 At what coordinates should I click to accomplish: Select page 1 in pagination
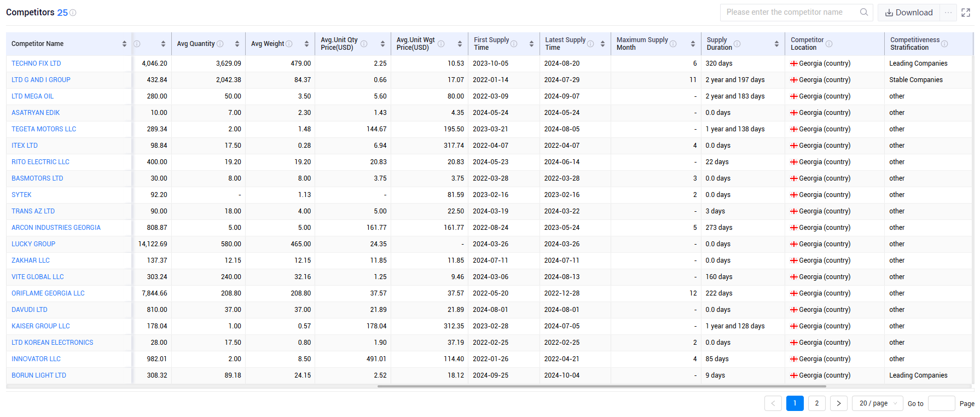click(x=795, y=403)
